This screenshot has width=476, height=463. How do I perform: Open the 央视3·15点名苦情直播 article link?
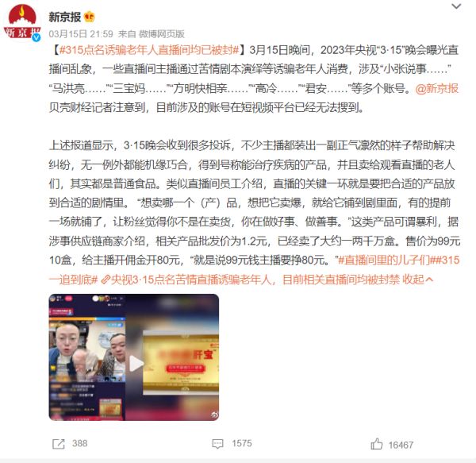(x=255, y=280)
